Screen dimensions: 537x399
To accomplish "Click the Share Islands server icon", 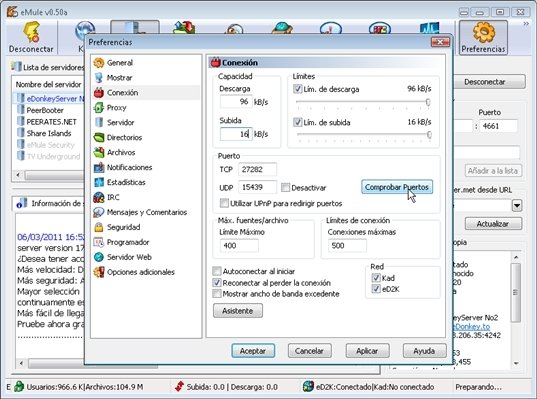I will pyautogui.click(x=21, y=133).
